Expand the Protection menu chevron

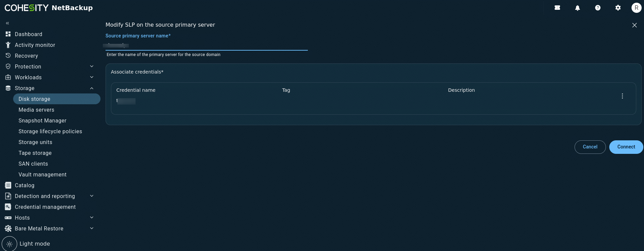92,66
